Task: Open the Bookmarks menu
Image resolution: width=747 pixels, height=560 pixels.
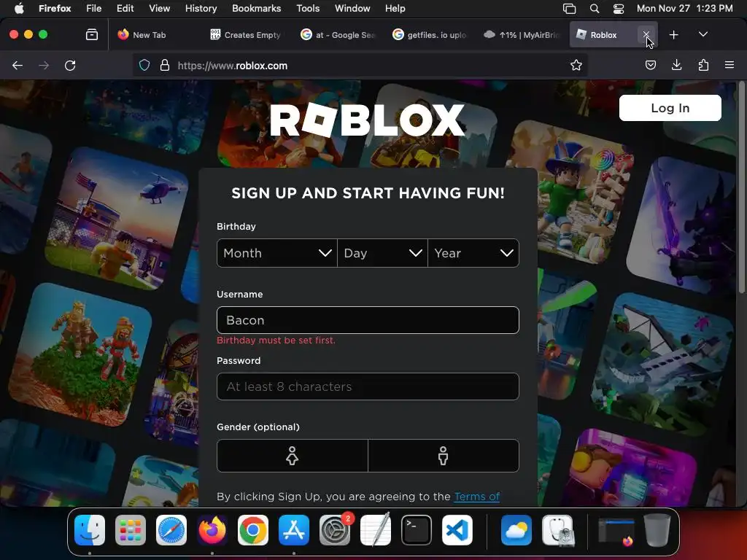Action: click(x=256, y=8)
